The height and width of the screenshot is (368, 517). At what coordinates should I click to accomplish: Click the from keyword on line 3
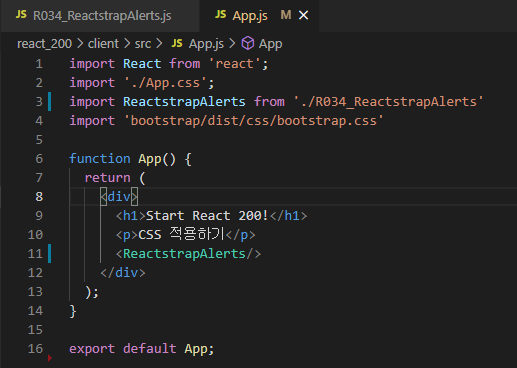click(x=269, y=102)
